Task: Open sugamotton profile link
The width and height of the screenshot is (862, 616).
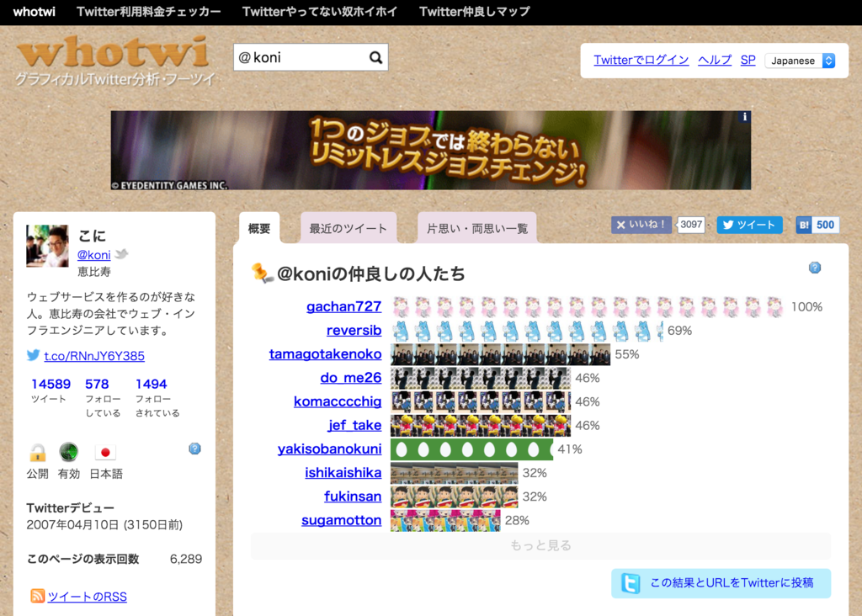Action: coord(342,520)
